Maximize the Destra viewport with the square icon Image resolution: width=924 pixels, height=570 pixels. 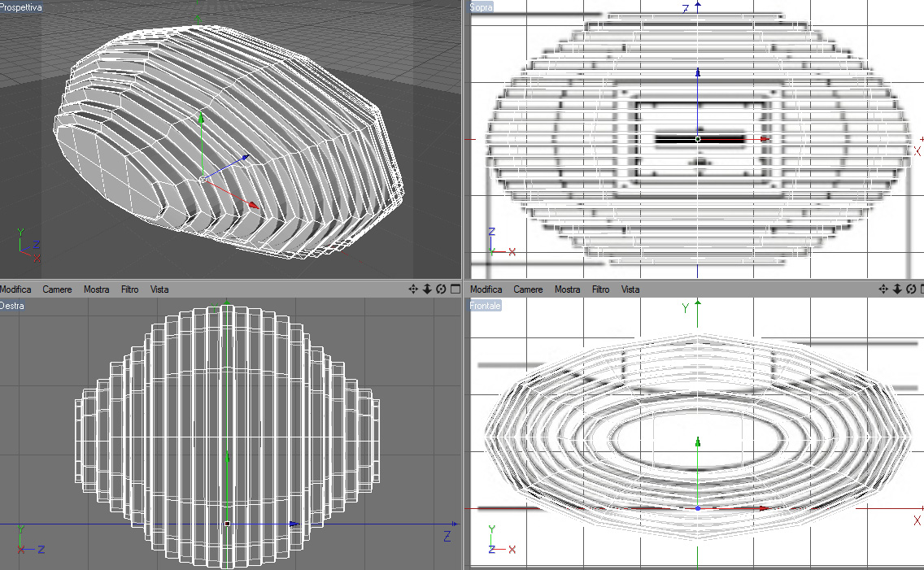(455, 289)
